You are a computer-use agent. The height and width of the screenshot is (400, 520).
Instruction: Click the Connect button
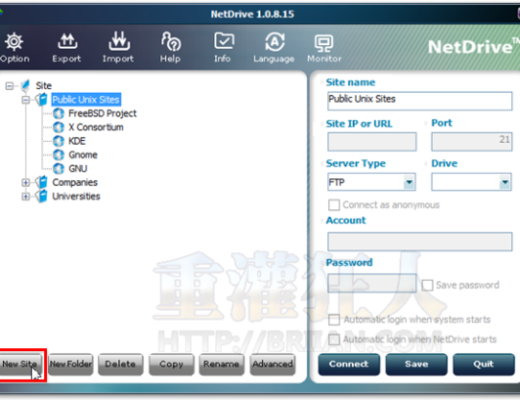click(x=349, y=364)
